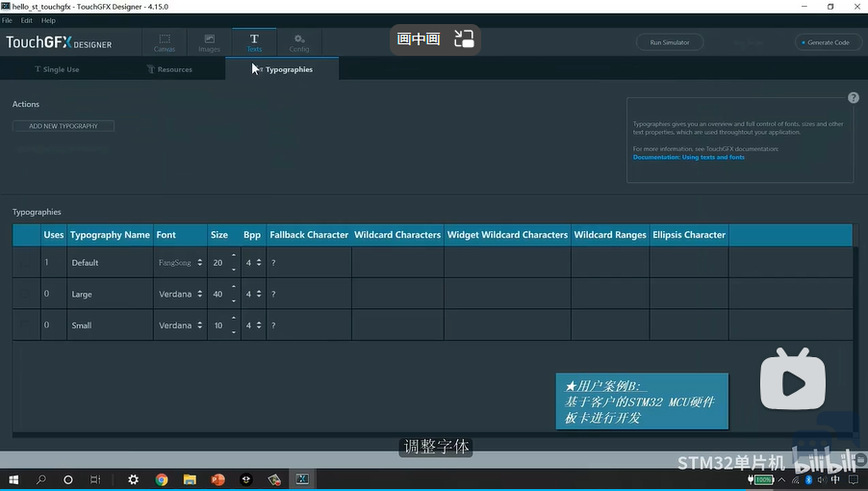This screenshot has height=491, width=868.
Task: Open Windows search from taskbar
Action: pyautogui.click(x=41, y=479)
